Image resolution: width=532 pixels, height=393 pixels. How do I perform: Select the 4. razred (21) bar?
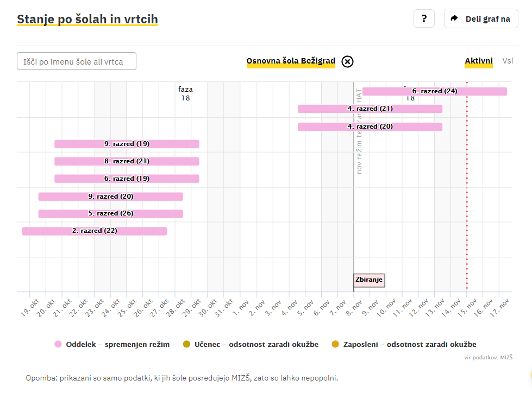click(370, 109)
